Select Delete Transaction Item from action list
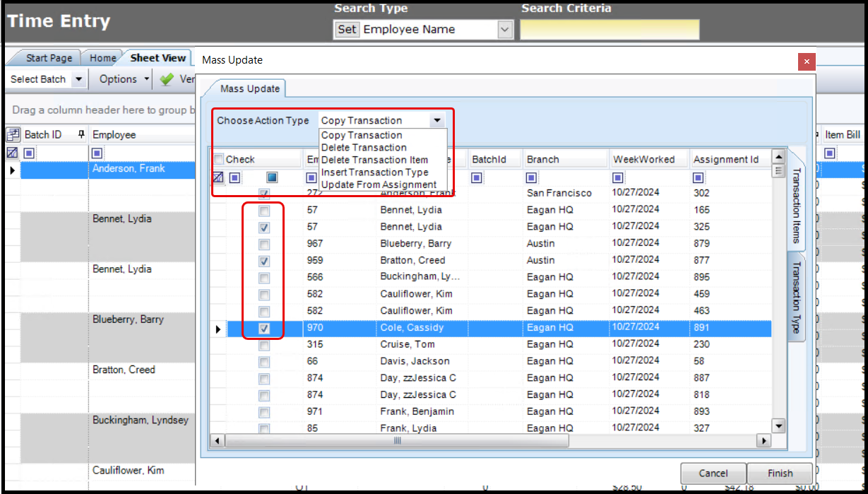The width and height of the screenshot is (868, 494). point(374,160)
